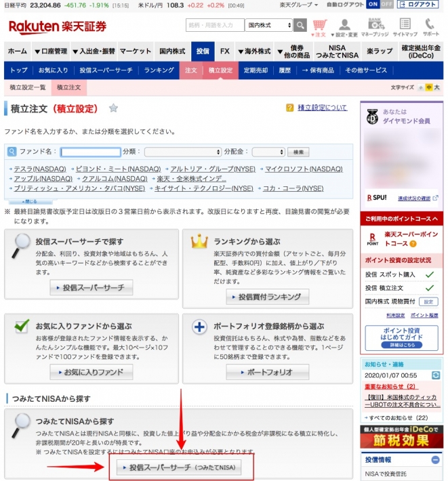Select the ランキング submenu item
448x481 pixels.
point(159,70)
